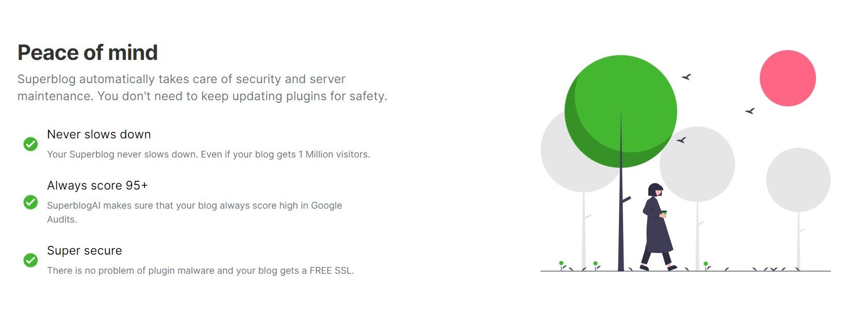Screen dimensions: 868x314
Task: Click the large green tree crown
Action: 621,111
